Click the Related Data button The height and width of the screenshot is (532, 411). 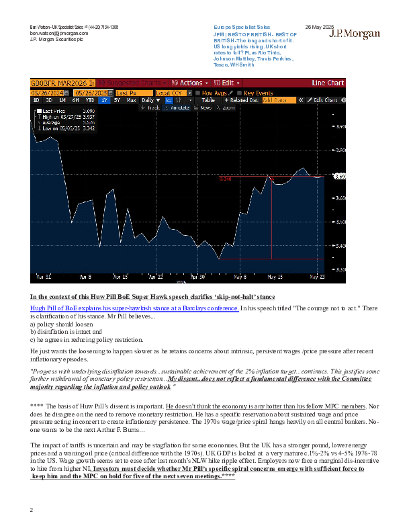242,100
